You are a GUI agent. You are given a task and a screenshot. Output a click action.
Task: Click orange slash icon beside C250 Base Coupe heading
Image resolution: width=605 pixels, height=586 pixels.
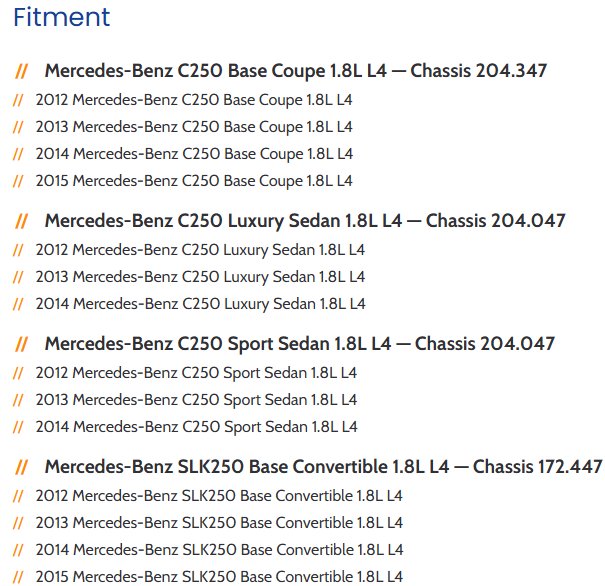point(22,72)
